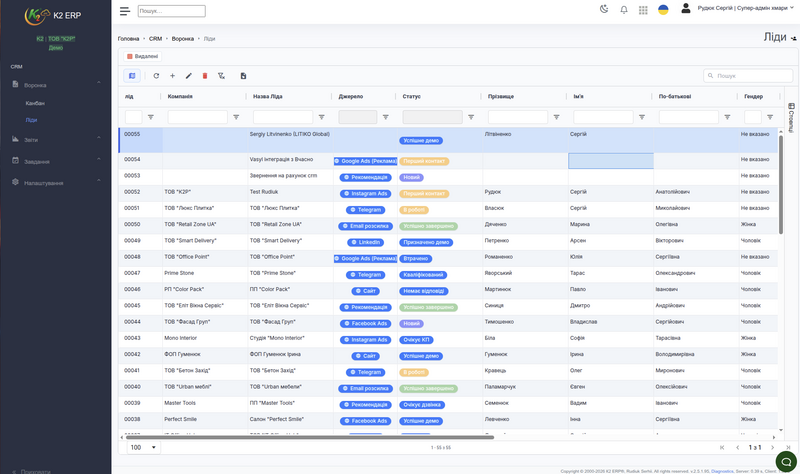The height and width of the screenshot is (474, 800).
Task: Open the apps grid icon
Action: [x=643, y=10]
